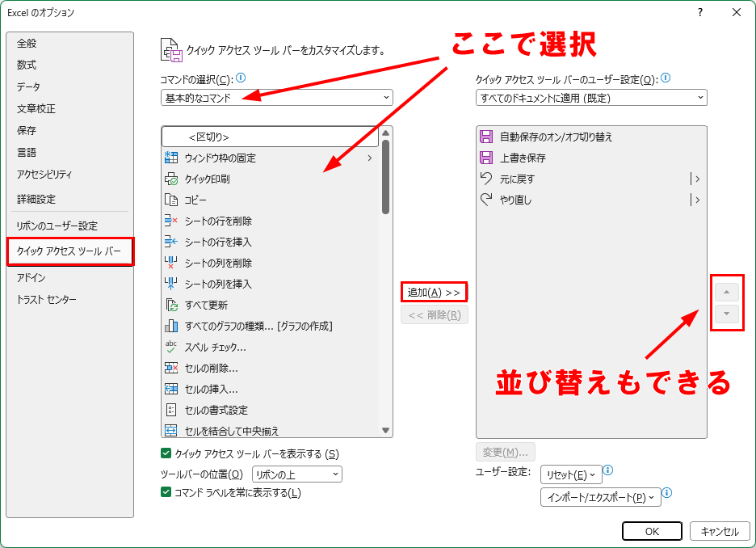Click the セルの挿入 icon

click(x=170, y=389)
